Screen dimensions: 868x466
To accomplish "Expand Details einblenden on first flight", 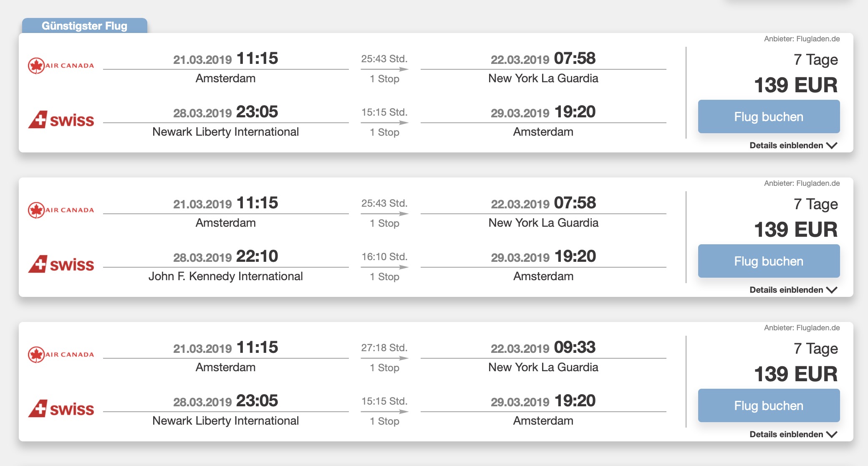I will [x=793, y=145].
